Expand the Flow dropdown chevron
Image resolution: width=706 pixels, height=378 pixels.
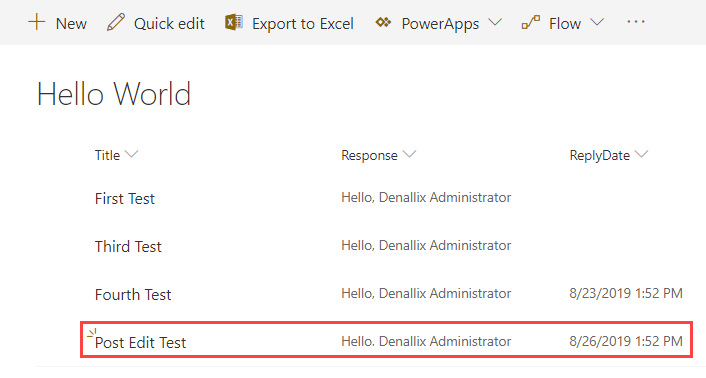[x=597, y=22]
